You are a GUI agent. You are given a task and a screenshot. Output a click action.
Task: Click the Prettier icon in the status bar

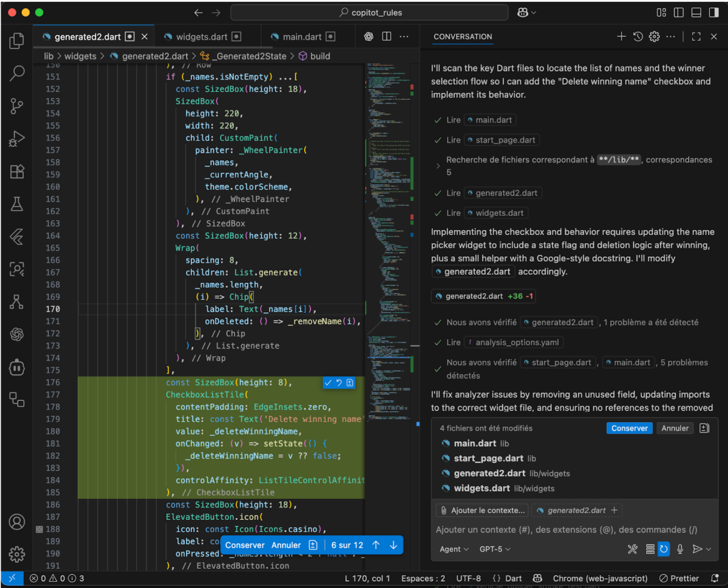[663, 578]
